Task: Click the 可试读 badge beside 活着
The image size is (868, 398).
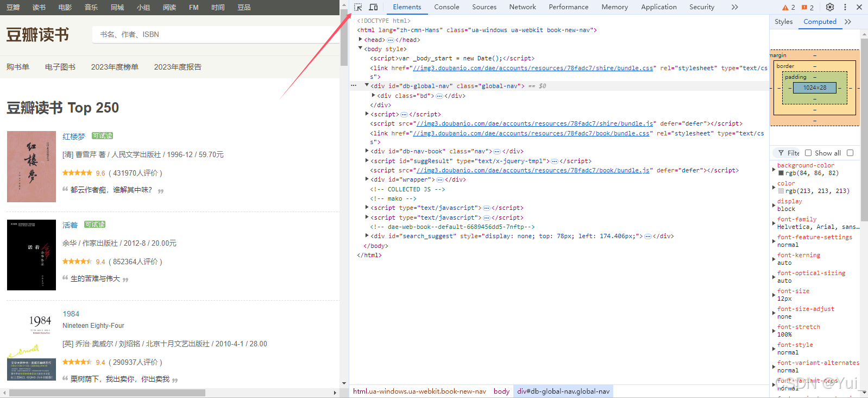Action: click(95, 225)
